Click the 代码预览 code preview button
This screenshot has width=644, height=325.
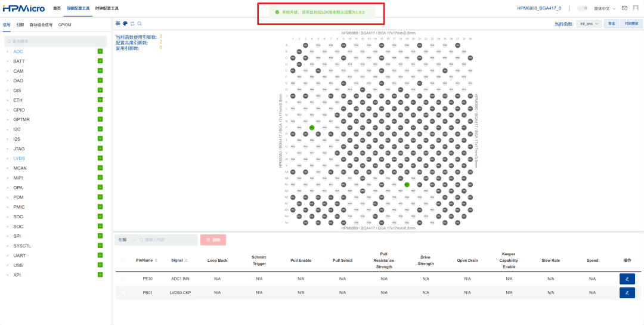tap(631, 24)
